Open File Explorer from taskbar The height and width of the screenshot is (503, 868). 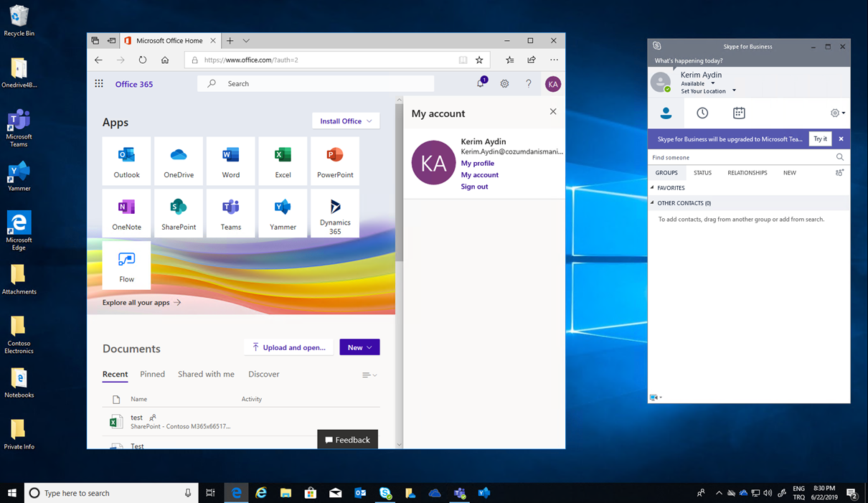(286, 493)
